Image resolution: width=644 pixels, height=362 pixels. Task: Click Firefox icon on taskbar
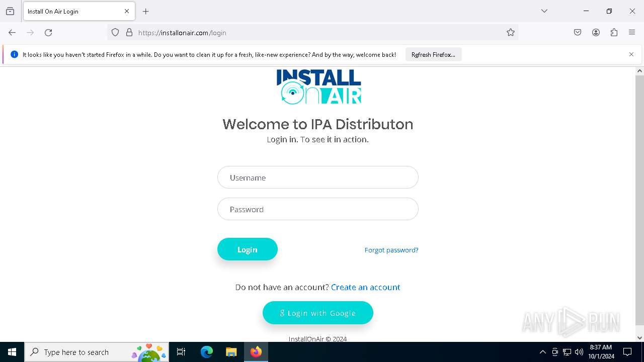(256, 352)
